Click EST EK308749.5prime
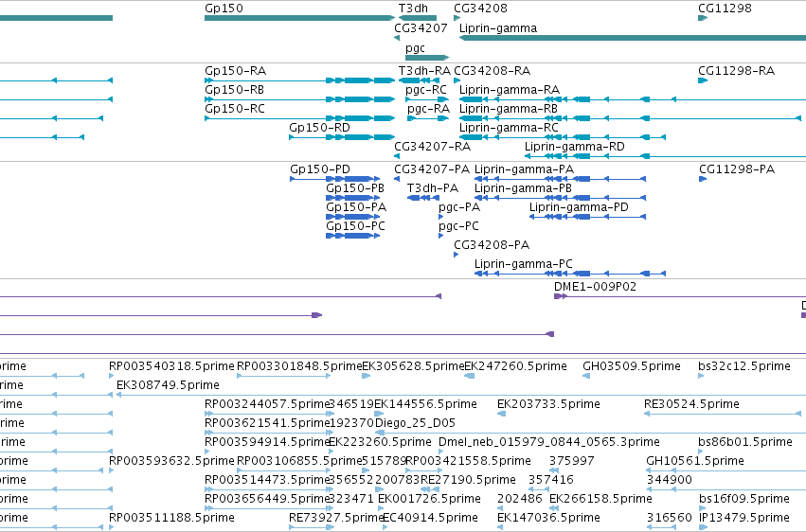 pos(168,385)
